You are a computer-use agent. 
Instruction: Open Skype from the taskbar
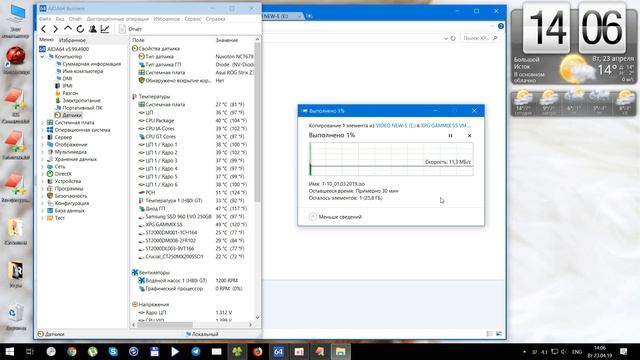(x=113, y=351)
